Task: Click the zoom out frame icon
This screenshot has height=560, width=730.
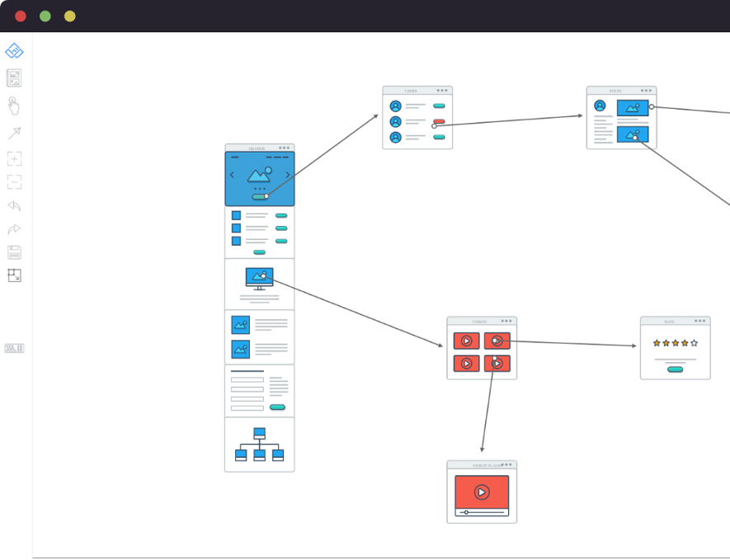Action: pos(14,182)
